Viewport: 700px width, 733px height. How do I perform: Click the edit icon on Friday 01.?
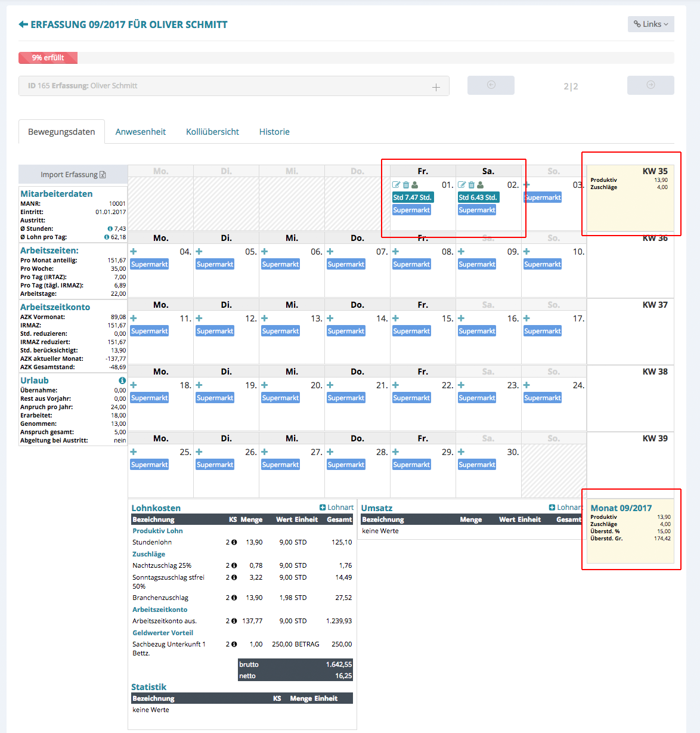point(396,185)
